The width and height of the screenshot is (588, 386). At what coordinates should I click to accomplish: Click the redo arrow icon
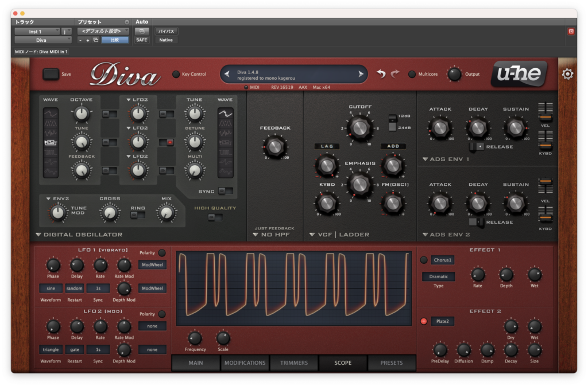(395, 74)
